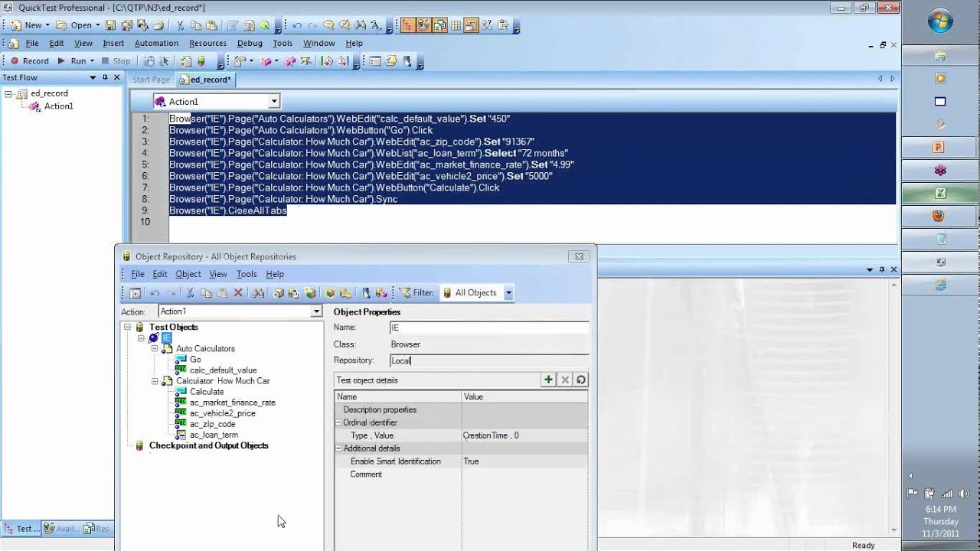Click the Filter funnel icon
980x551 pixels.
(x=405, y=293)
